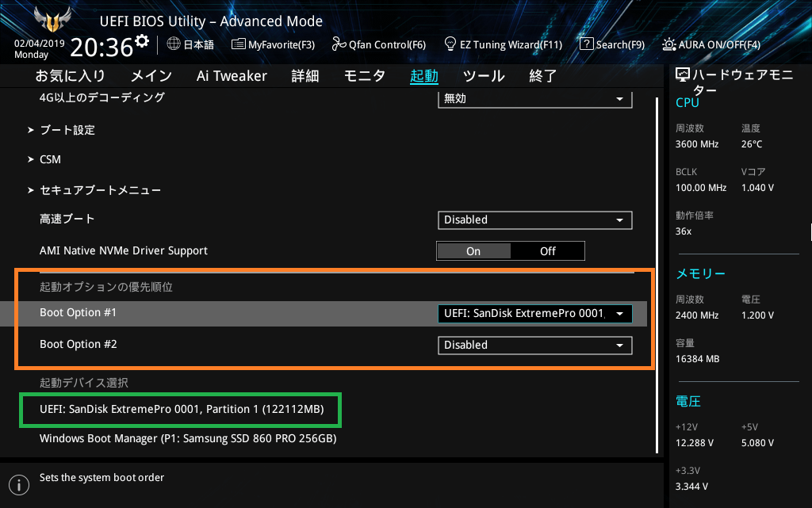This screenshot has height=508, width=812.
Task: Click the 02/04/2019 date text
Action: pos(40,44)
